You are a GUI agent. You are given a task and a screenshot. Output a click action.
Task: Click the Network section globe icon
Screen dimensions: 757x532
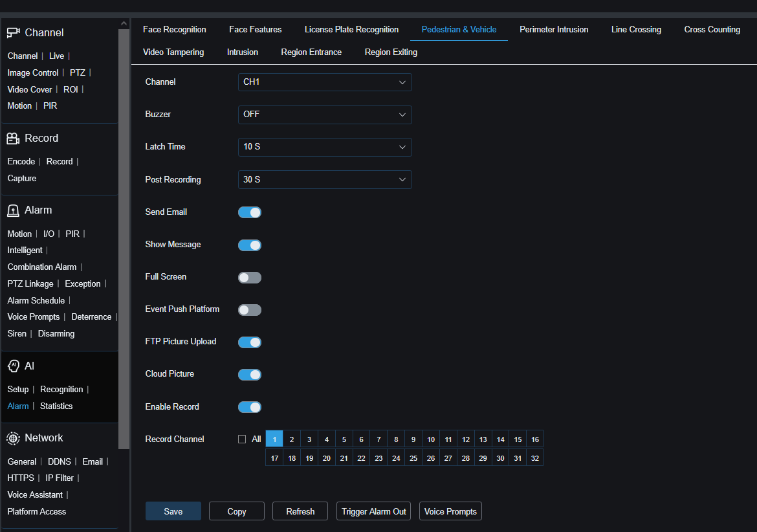(13, 438)
